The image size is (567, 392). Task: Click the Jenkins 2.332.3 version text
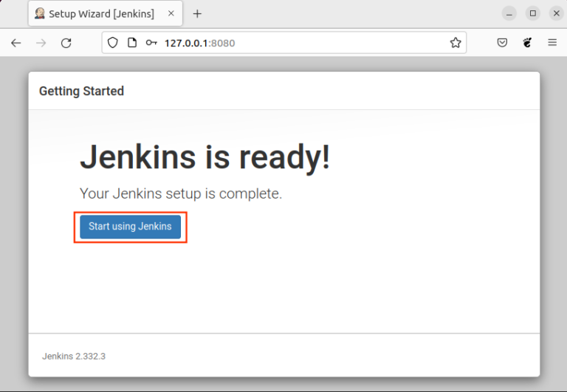click(x=74, y=357)
